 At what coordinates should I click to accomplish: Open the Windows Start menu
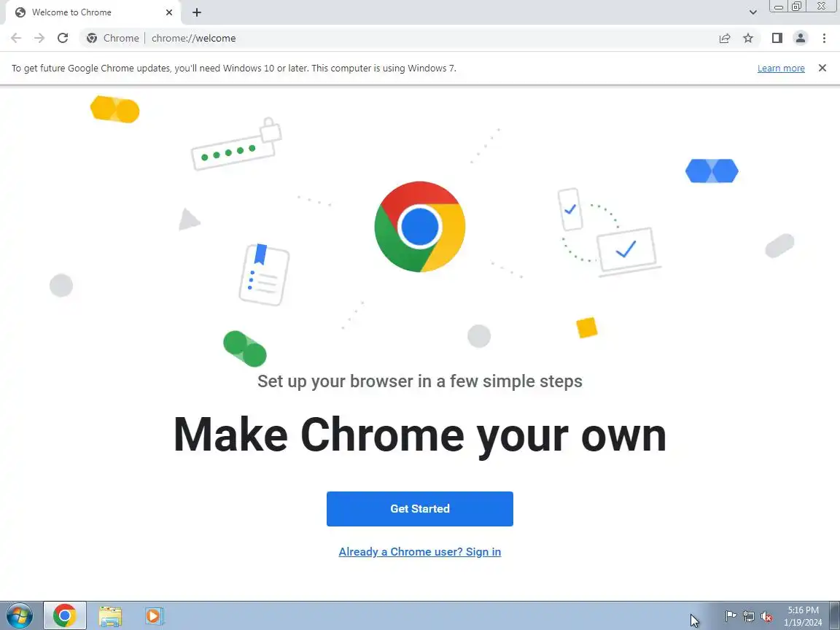(x=19, y=615)
